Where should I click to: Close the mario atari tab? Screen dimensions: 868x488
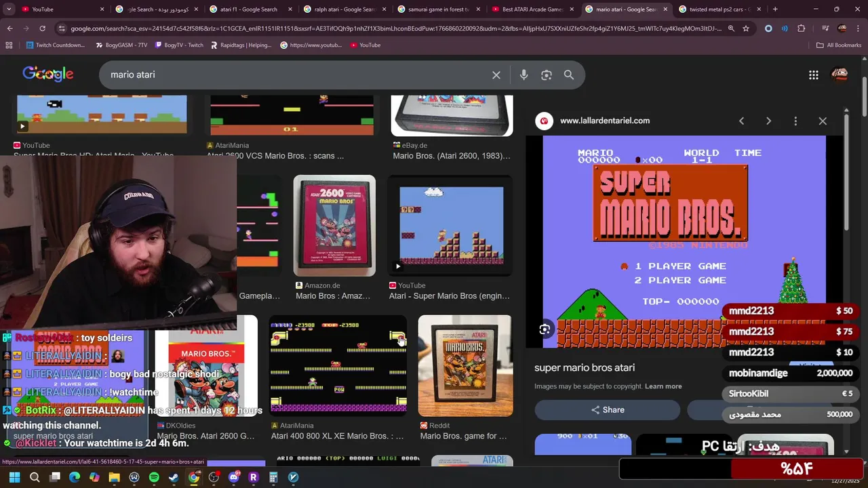(665, 9)
